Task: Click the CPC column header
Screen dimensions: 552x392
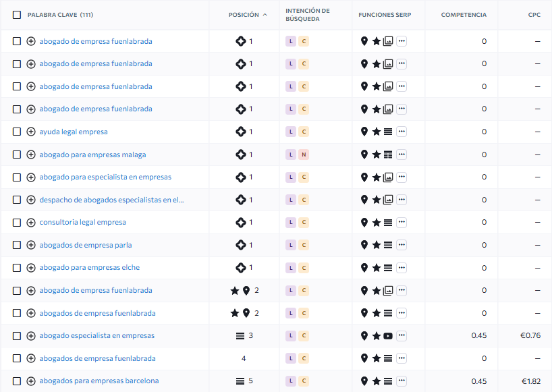Action: click(x=534, y=15)
